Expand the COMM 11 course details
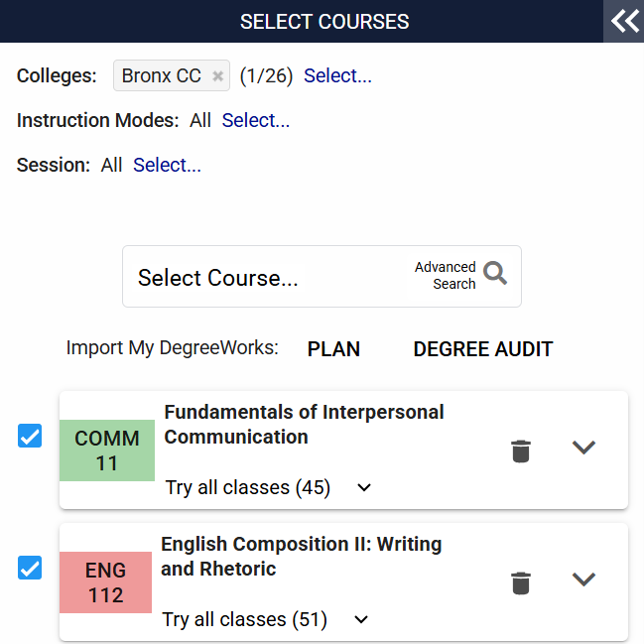Screen dimensions: 644x644 point(583,448)
